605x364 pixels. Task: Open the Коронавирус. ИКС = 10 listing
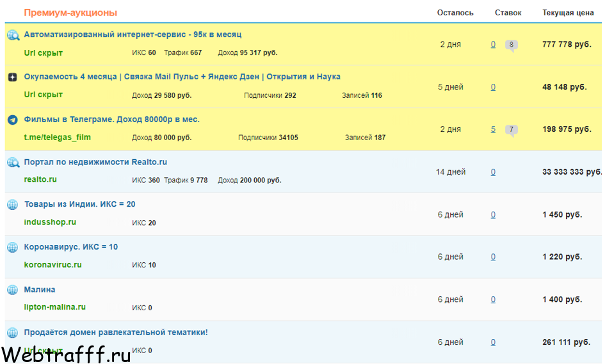tap(71, 247)
